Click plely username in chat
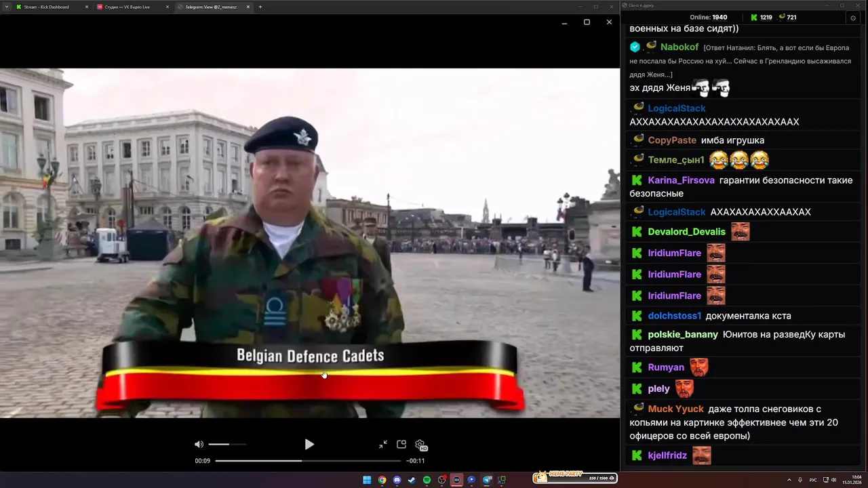The image size is (868, 488). (x=658, y=389)
